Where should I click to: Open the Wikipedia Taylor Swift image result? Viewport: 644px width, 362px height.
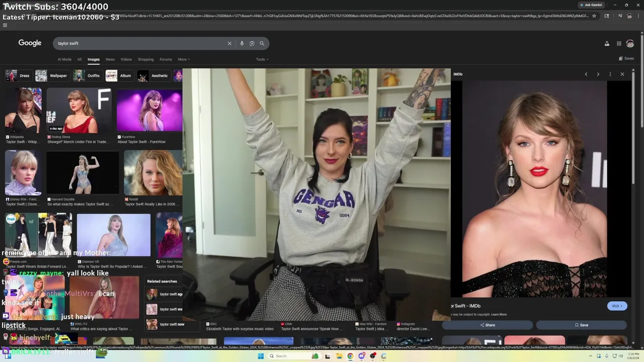coord(23,111)
